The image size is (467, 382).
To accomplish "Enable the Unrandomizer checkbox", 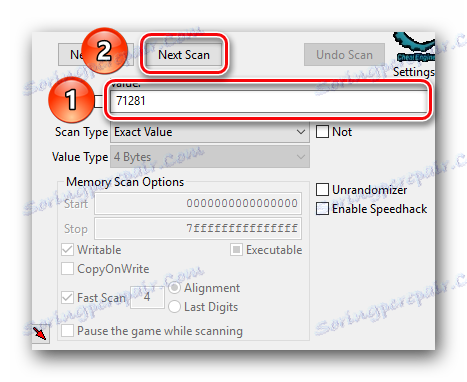I will coord(322,190).
